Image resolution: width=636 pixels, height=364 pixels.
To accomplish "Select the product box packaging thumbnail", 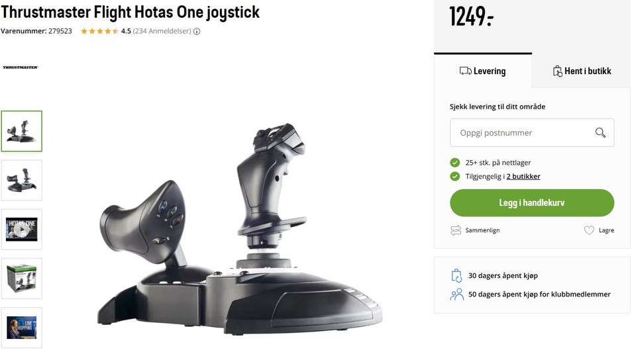I will click(21, 279).
